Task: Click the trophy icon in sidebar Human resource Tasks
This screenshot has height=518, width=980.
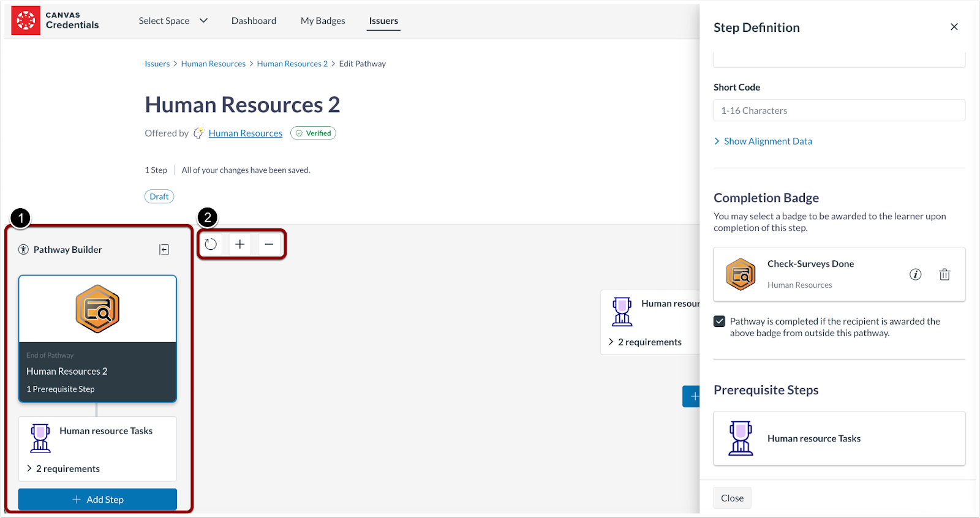Action: point(40,438)
